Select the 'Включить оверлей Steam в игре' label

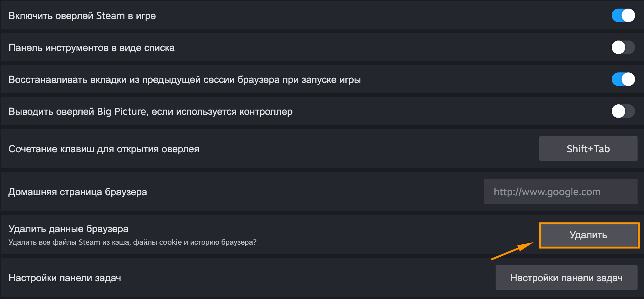82,16
